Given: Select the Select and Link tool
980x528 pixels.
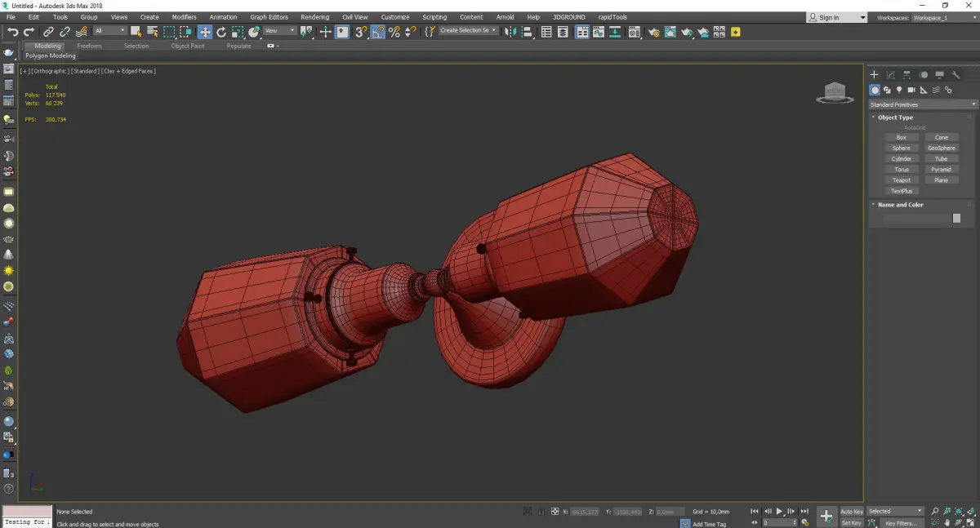Looking at the screenshot, I should coord(48,32).
